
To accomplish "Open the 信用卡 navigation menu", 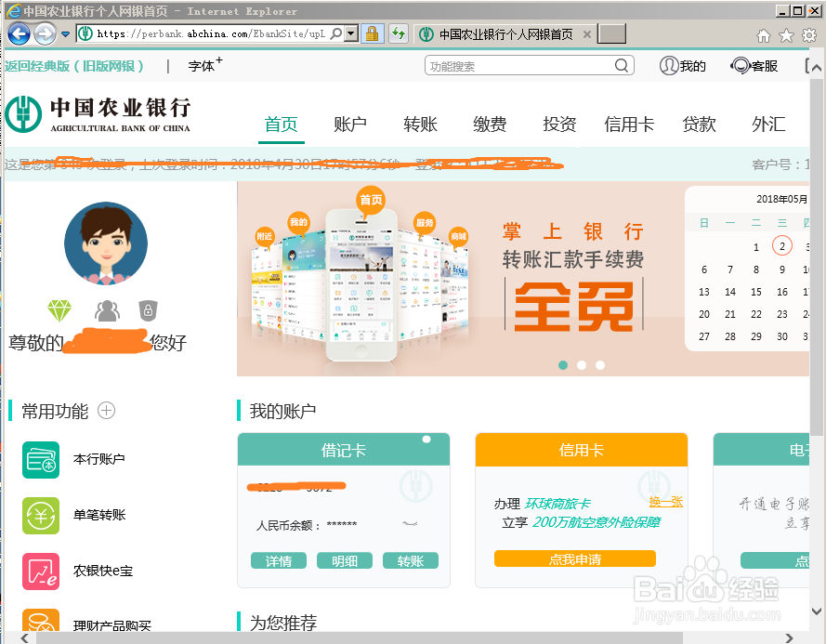I will coord(629,125).
